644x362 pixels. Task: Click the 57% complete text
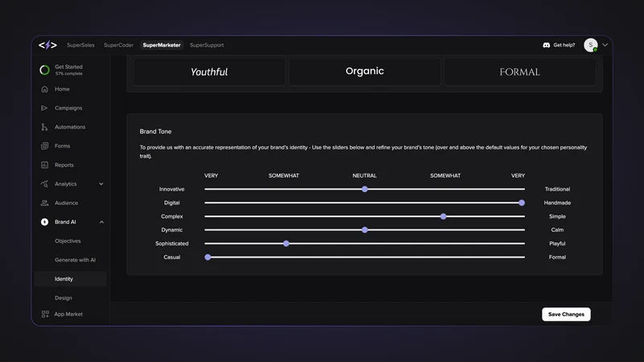68,74
